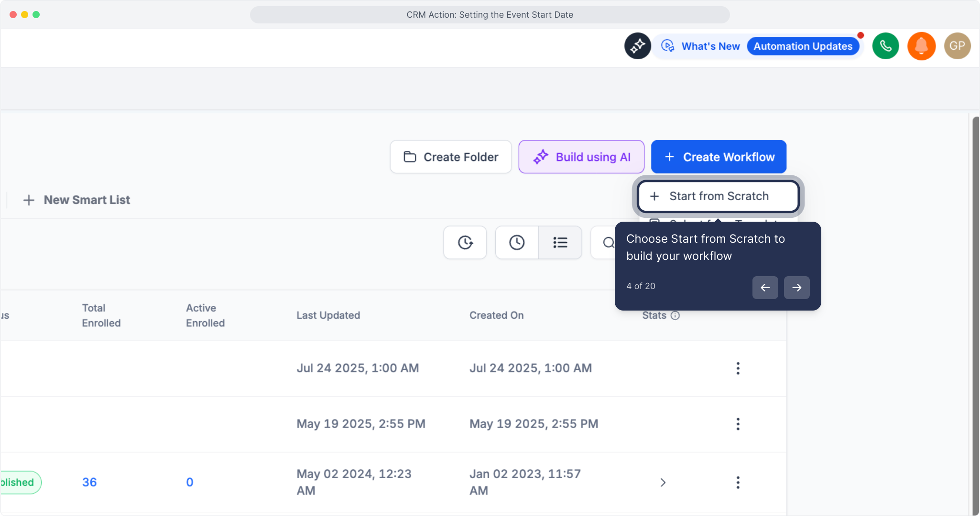Click the clock history filter icon
Screen dimensions: 980x516
pos(516,243)
